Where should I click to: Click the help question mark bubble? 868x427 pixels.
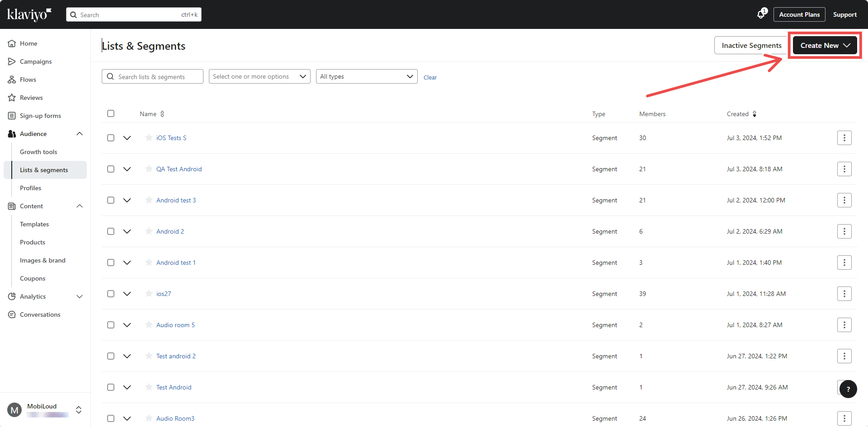(848, 389)
